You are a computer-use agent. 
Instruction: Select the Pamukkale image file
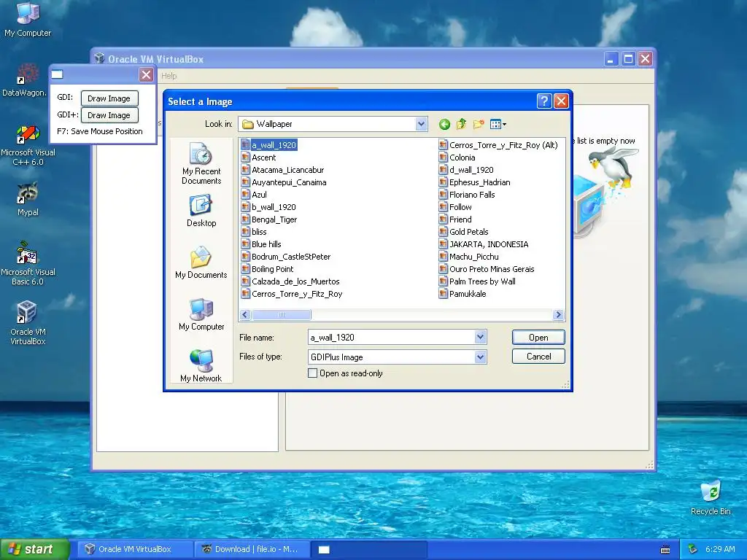pyautogui.click(x=462, y=294)
